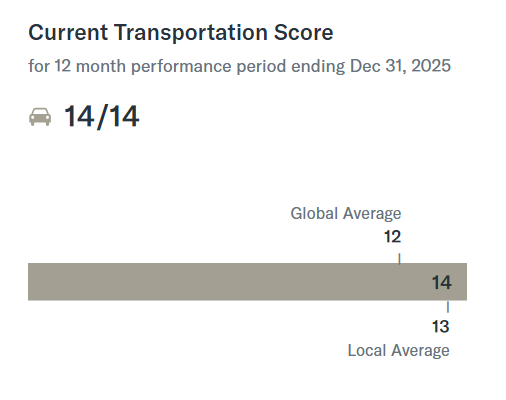Click the Global Average value 12
The height and width of the screenshot is (400, 506).
pyautogui.click(x=392, y=237)
